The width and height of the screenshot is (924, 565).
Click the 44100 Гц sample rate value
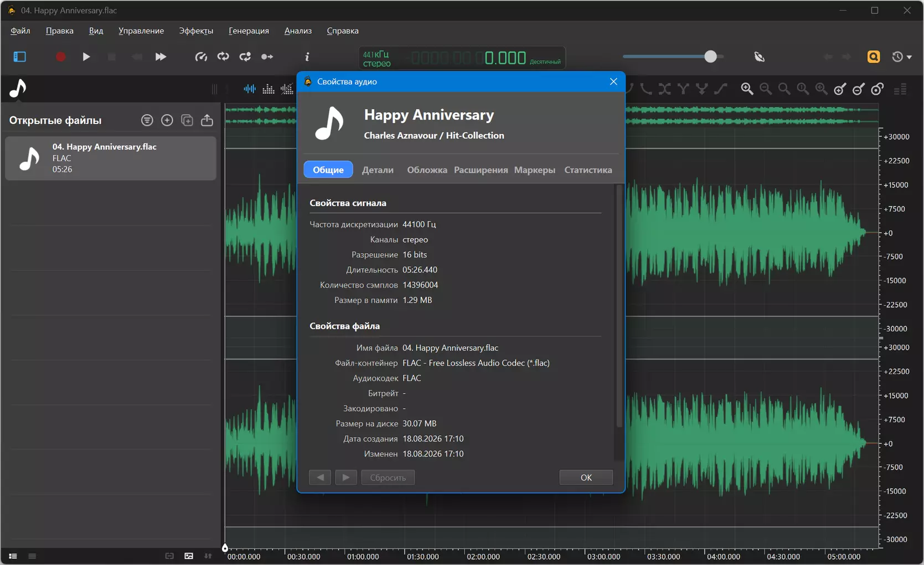[x=419, y=224]
